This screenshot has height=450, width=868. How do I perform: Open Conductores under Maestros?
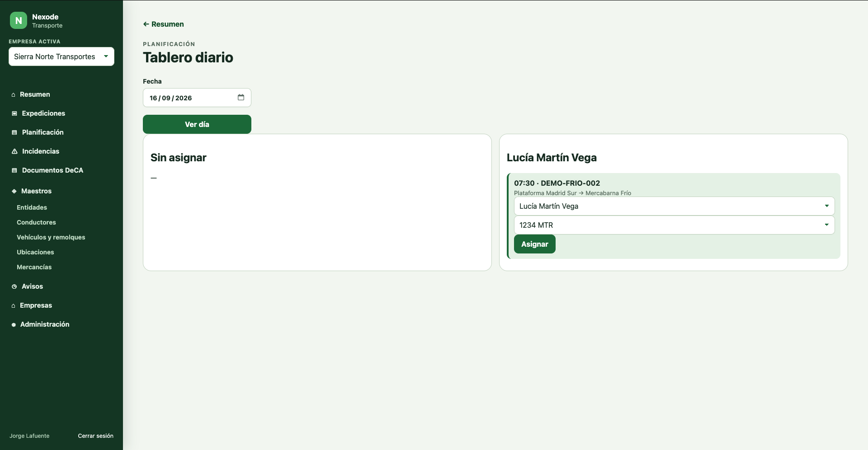click(36, 222)
